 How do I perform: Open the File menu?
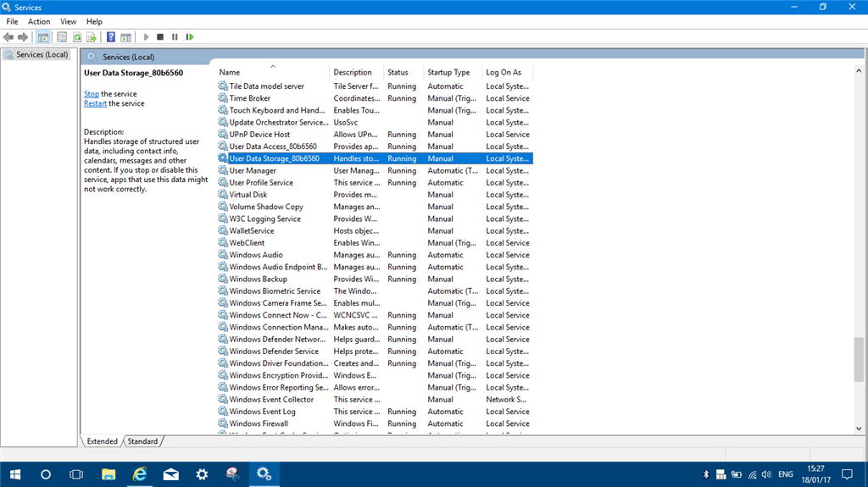point(12,21)
